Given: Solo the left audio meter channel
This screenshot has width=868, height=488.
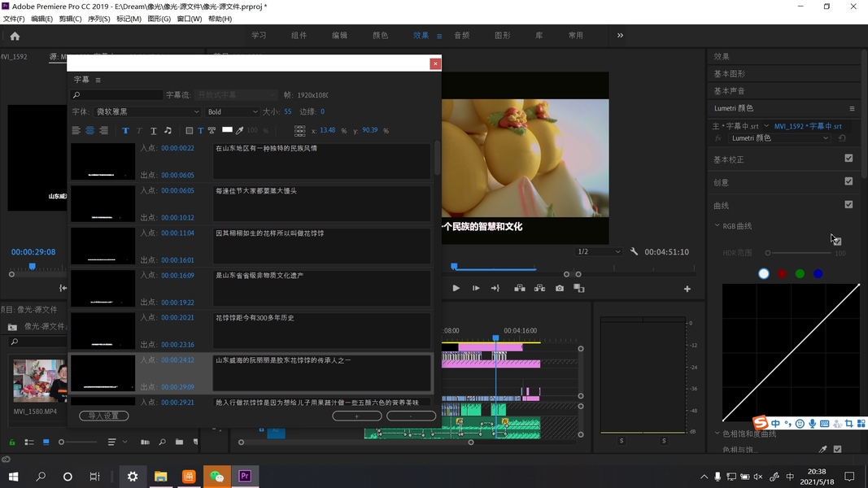Looking at the screenshot, I should [x=622, y=441].
